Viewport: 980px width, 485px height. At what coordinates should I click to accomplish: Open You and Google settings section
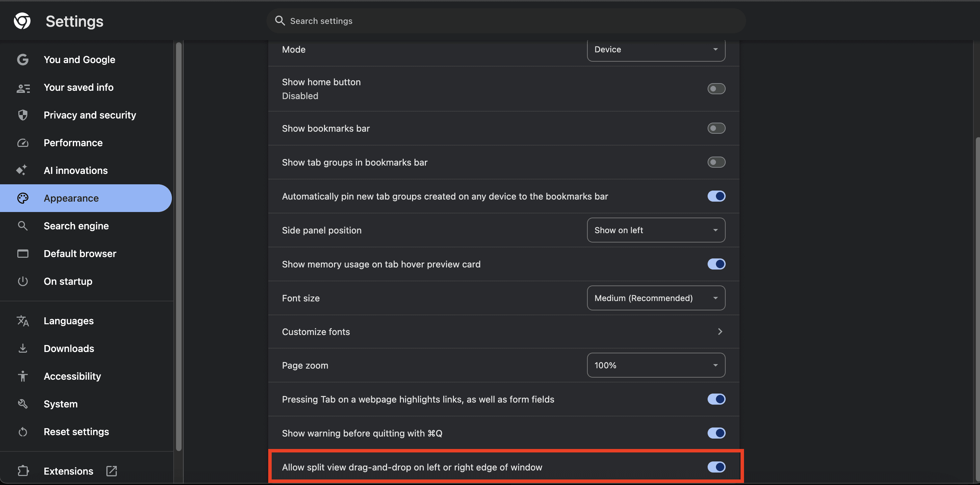(x=86, y=60)
